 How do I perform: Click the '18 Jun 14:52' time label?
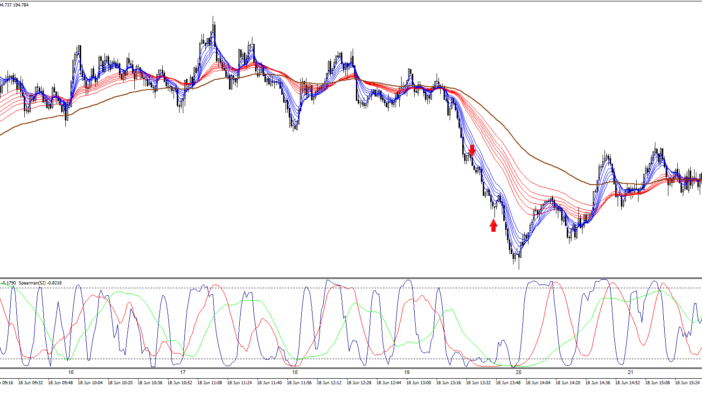[x=628, y=383]
